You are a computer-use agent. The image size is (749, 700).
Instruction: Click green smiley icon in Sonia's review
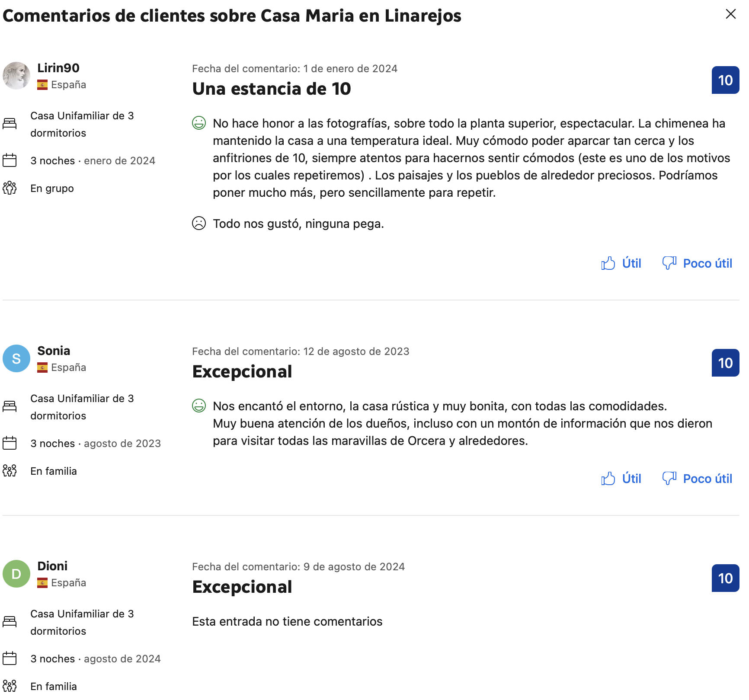click(x=199, y=406)
